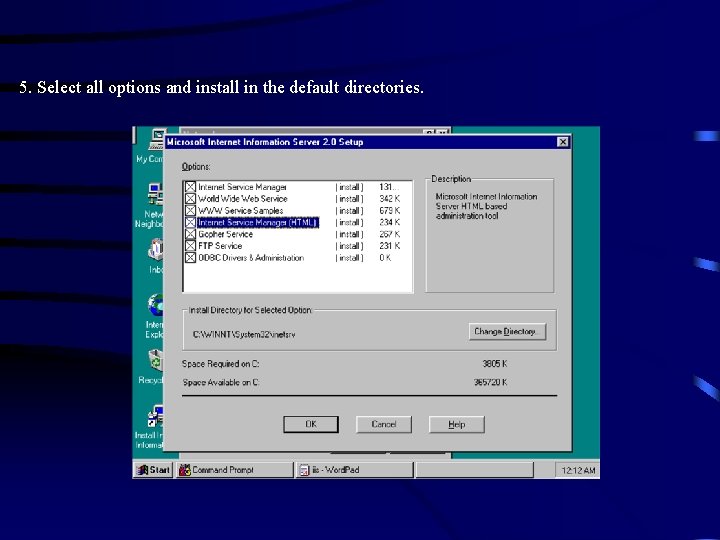Click the 342 K size value
The width and height of the screenshot is (720, 540).
click(x=389, y=199)
